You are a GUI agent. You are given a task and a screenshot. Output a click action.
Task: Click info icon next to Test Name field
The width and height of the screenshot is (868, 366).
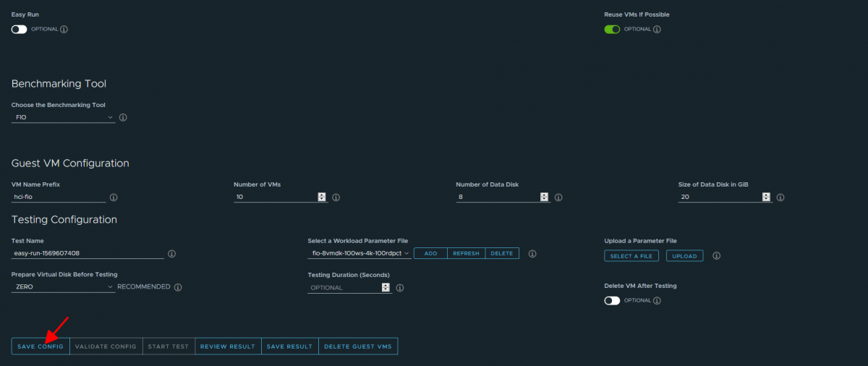click(172, 254)
